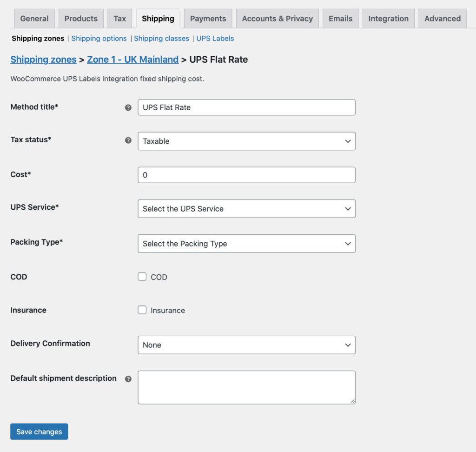This screenshot has height=452, width=476.
Task: Click into the Cost input field
Action: pos(246,175)
